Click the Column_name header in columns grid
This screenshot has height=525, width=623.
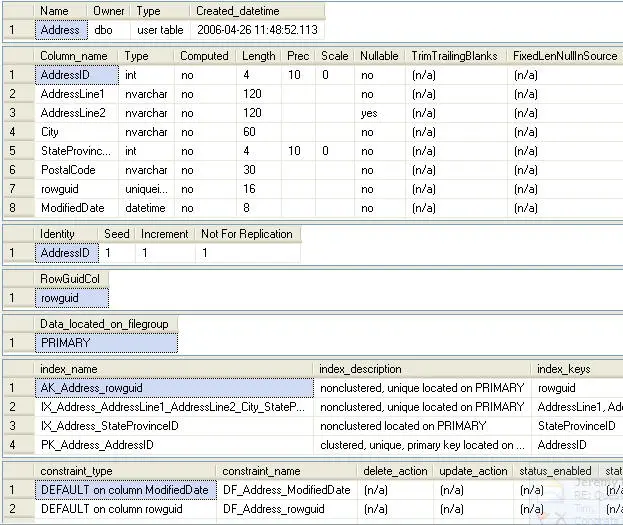click(x=76, y=56)
